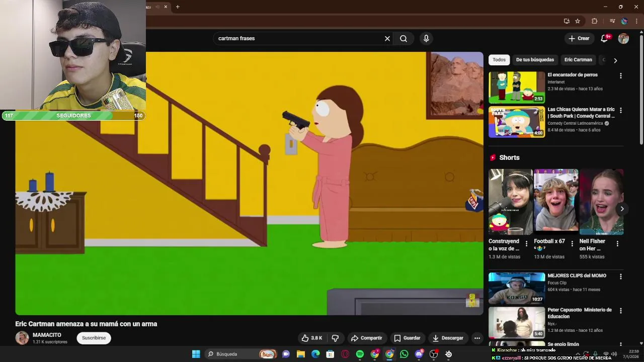Click the Focus Clip channel name
644x362 pixels.
[557, 283]
